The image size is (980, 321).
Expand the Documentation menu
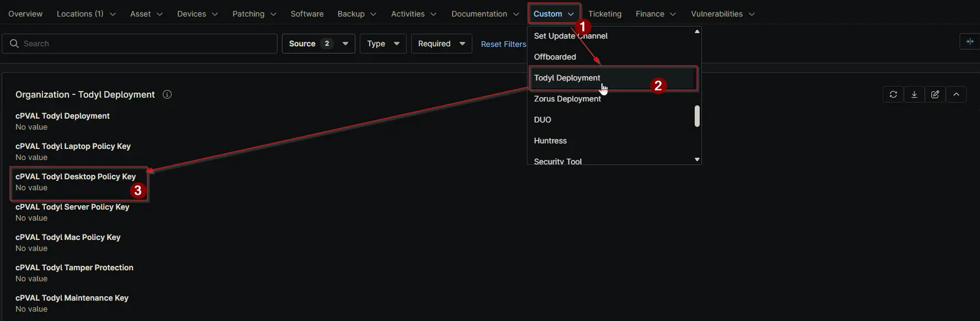point(485,14)
